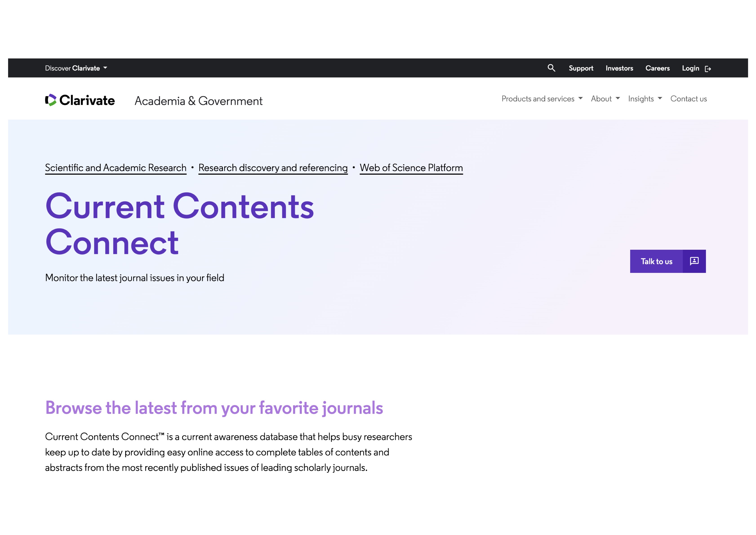
Task: Click the Web of Science Platform breadcrumb
Action: click(x=411, y=168)
